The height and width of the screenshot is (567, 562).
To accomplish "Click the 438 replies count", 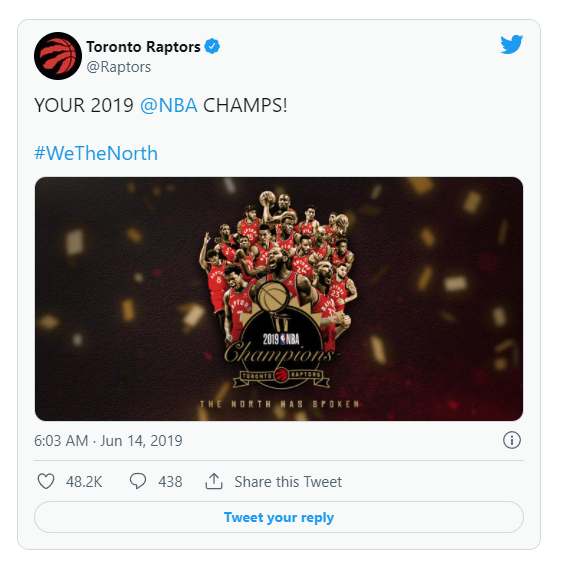I will pyautogui.click(x=170, y=482).
